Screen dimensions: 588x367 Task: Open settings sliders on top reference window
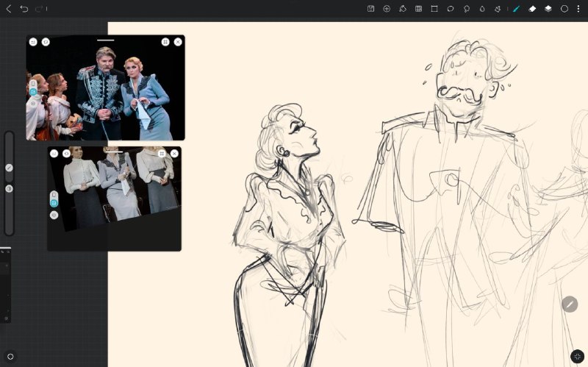pyautogui.click(x=33, y=42)
